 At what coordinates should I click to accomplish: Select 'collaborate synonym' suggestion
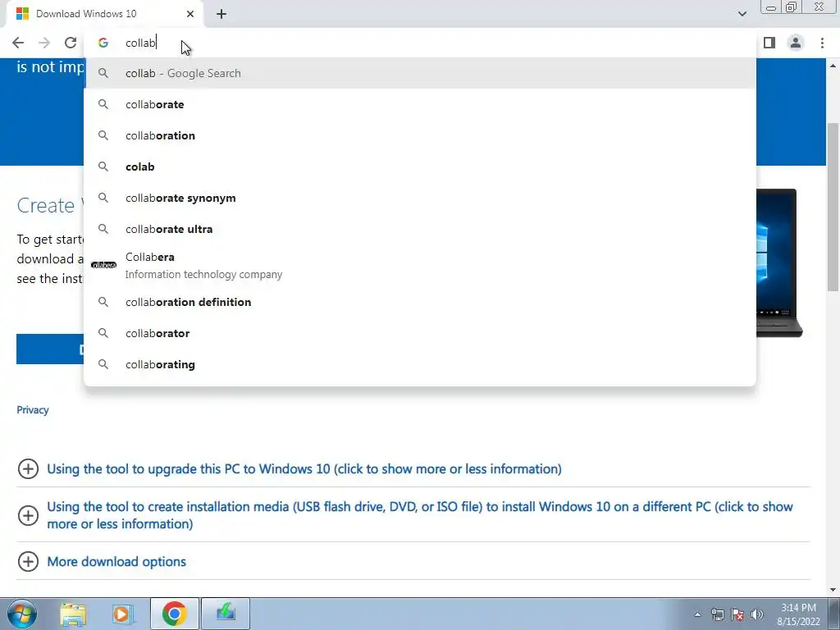pos(420,198)
